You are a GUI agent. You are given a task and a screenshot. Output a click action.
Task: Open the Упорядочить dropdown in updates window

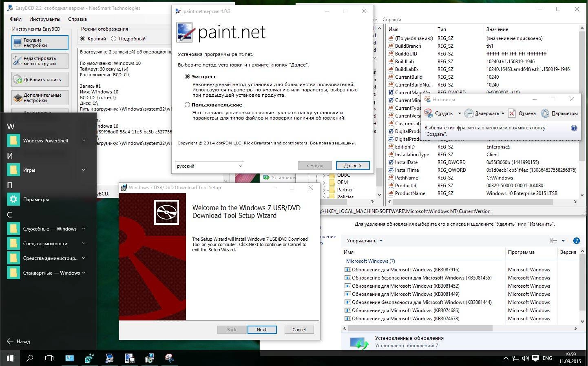[x=365, y=241]
